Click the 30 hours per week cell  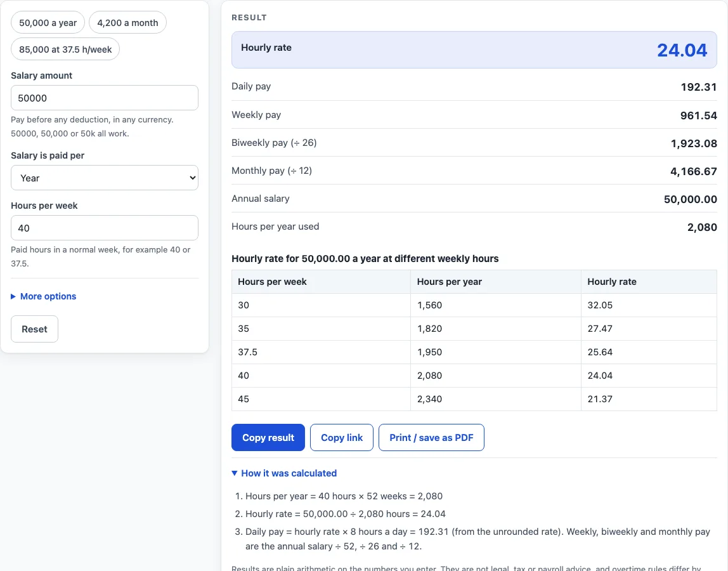322,305
